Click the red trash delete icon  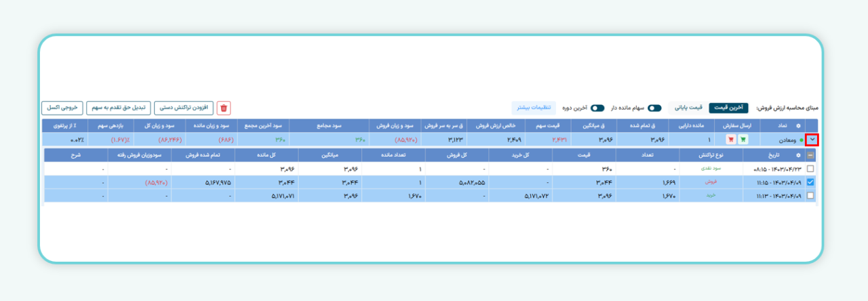click(x=224, y=108)
